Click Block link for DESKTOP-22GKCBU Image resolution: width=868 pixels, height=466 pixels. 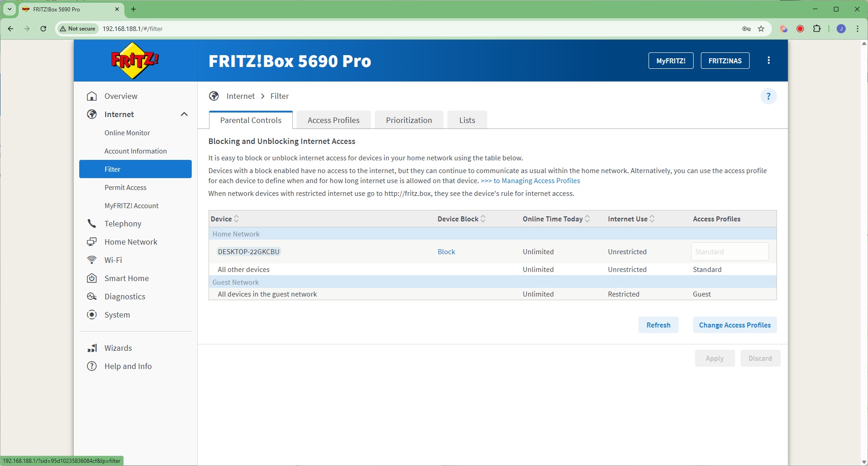coord(446,252)
